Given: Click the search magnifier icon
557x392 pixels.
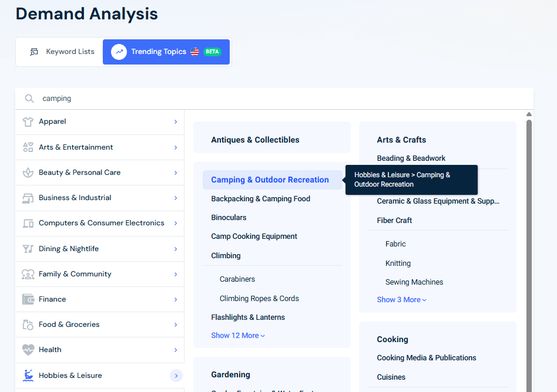Looking at the screenshot, I should pos(29,98).
